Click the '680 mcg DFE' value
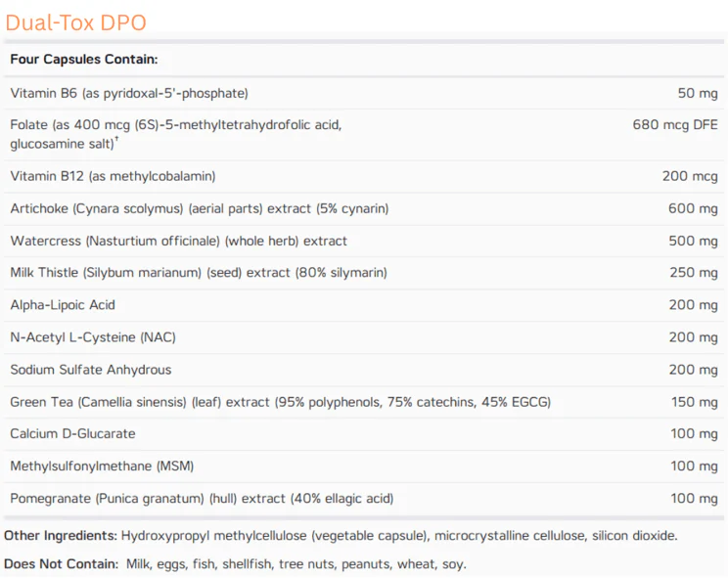The width and height of the screenshot is (728, 578). (675, 124)
